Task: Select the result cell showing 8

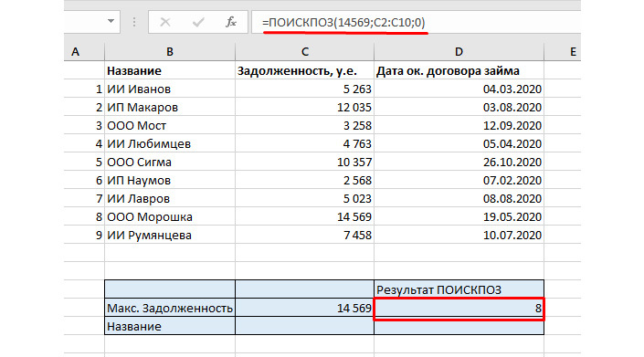Action: click(459, 309)
